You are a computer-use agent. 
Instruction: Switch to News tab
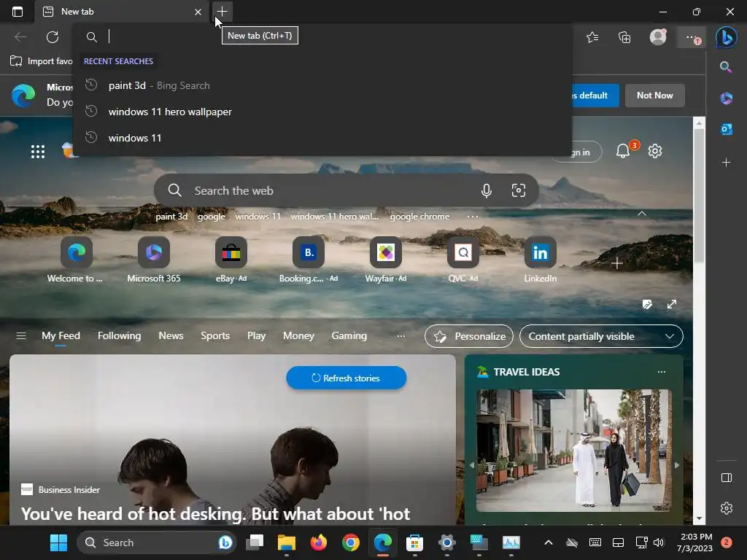coord(171,335)
